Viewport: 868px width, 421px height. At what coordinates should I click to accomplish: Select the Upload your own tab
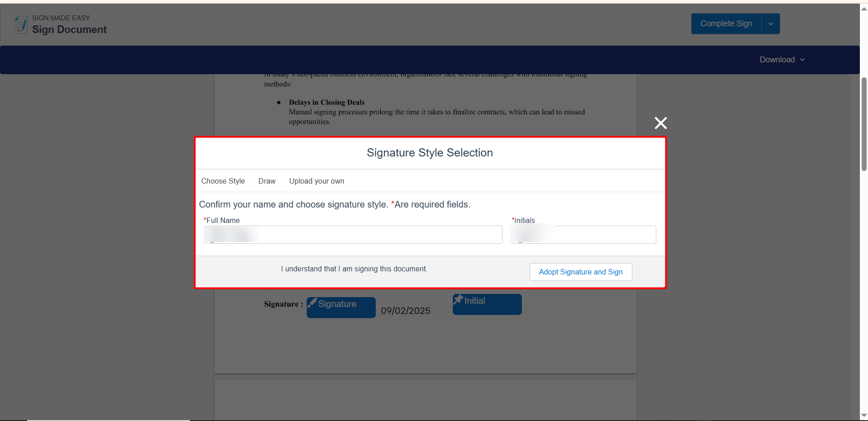(x=317, y=181)
